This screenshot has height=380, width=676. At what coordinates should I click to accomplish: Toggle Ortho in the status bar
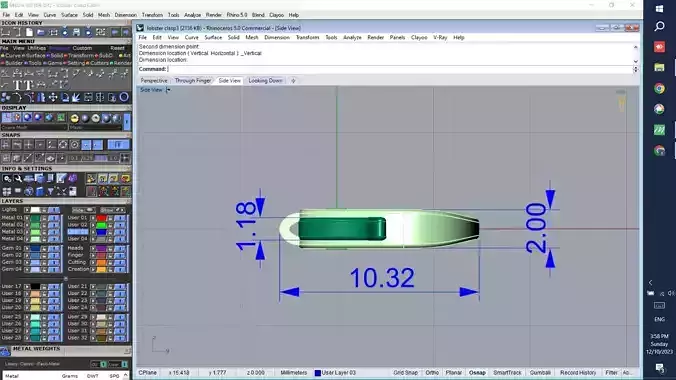point(432,373)
